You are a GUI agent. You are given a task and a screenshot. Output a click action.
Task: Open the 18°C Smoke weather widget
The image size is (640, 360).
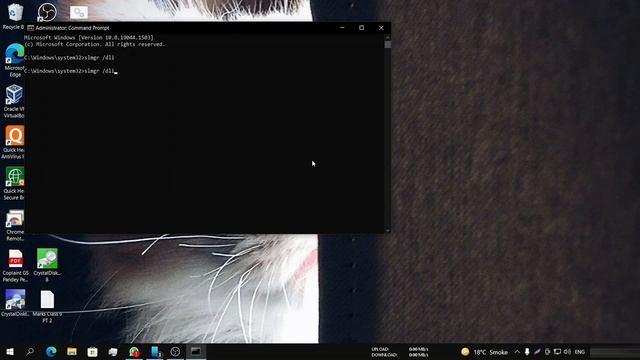484,352
